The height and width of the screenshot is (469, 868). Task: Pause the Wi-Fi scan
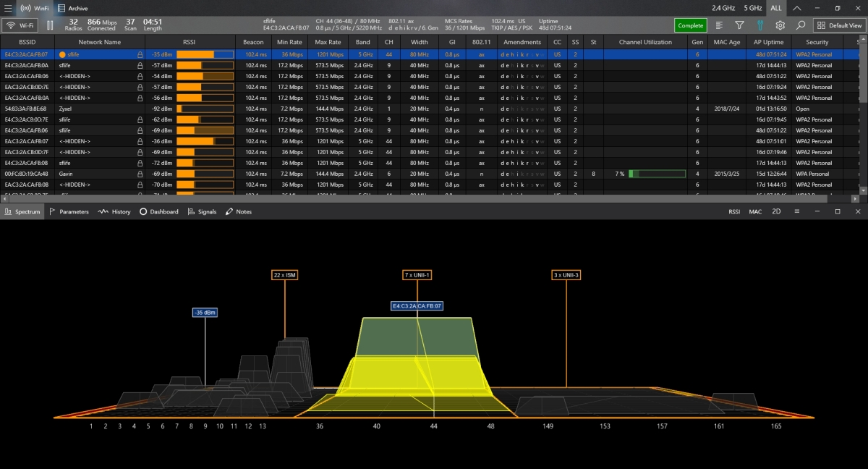tap(50, 25)
